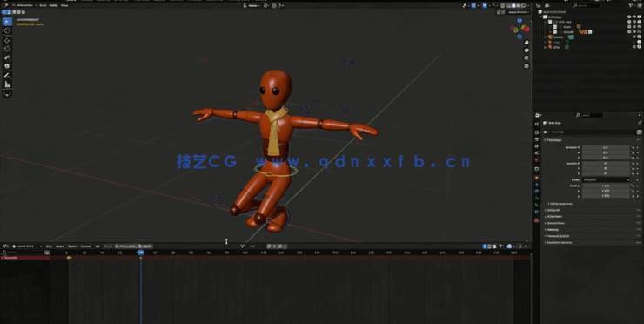Expand the Delta Transform subpanel
Viewport: 644px width, 324px height.
(560, 204)
